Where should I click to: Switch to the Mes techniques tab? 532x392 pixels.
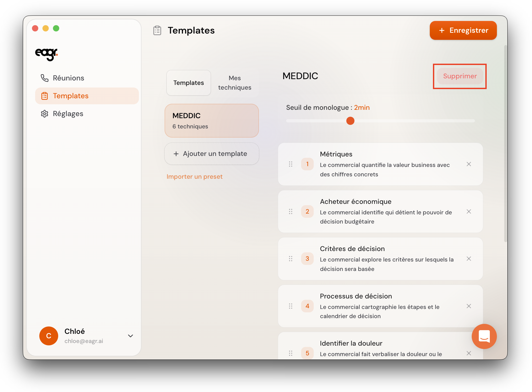coord(235,83)
